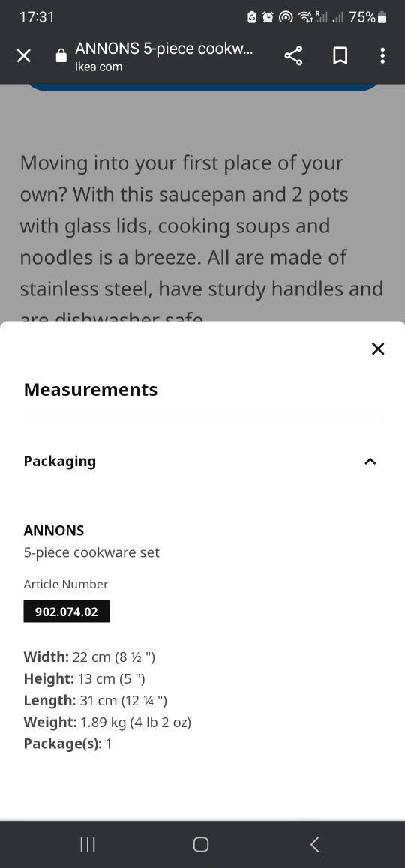Close the Measurements panel
This screenshot has height=868, width=405.
tap(378, 349)
